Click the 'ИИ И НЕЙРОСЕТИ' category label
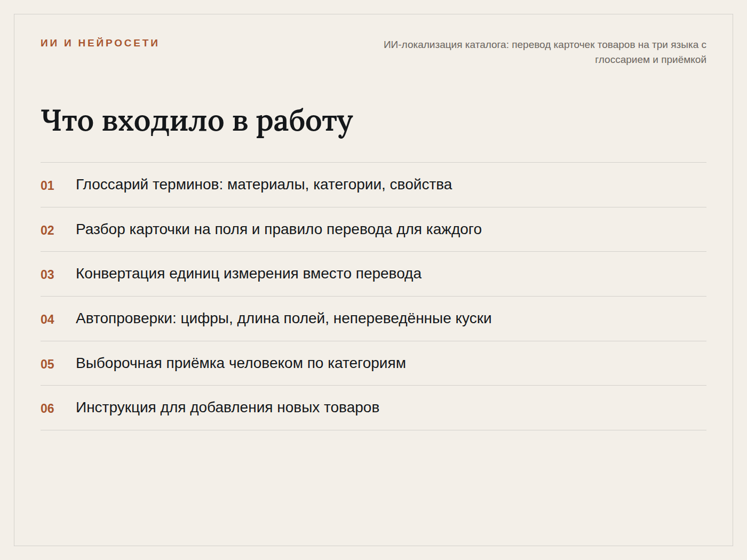 click(x=100, y=43)
